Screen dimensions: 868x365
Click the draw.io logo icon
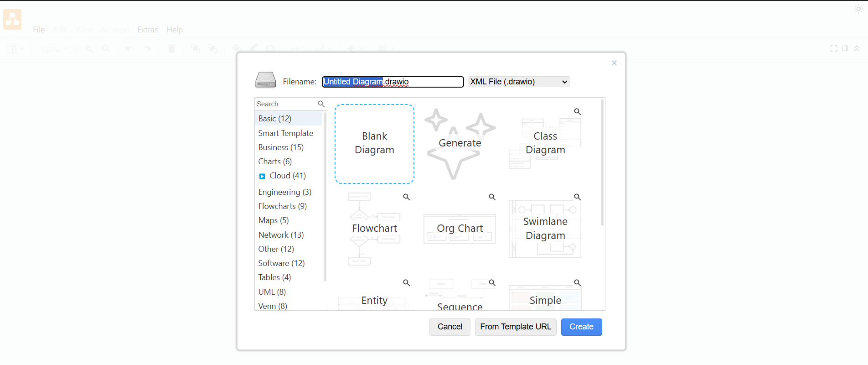point(12,20)
